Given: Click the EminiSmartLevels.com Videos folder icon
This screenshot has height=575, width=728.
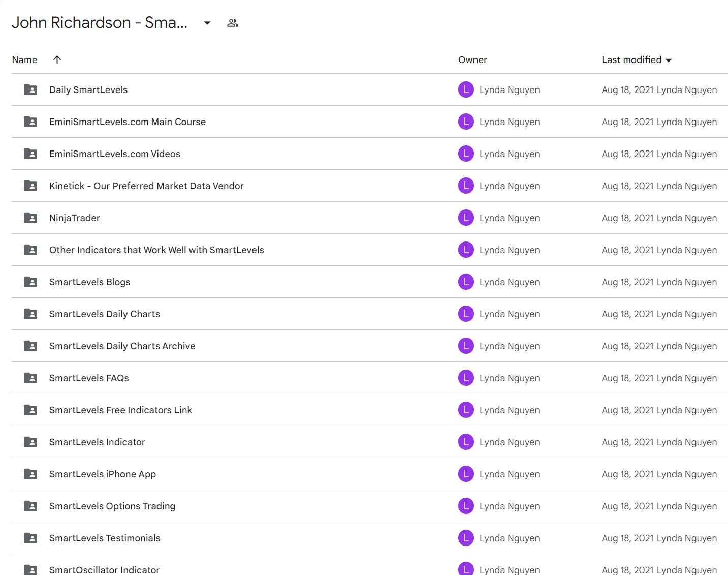Looking at the screenshot, I should pos(30,154).
